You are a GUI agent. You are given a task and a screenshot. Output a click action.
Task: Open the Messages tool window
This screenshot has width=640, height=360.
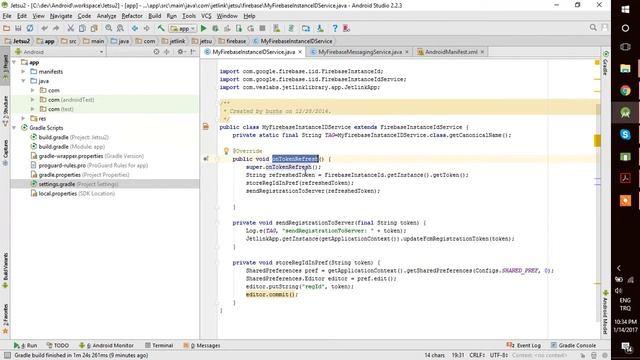click(x=202, y=345)
